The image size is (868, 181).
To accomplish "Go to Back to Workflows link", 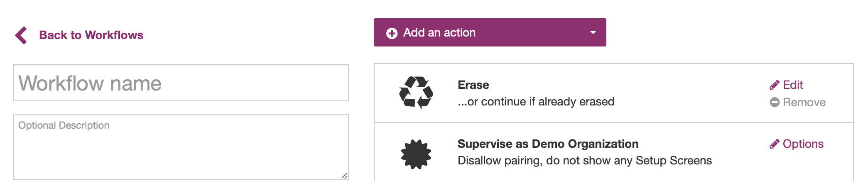I will (x=91, y=35).
